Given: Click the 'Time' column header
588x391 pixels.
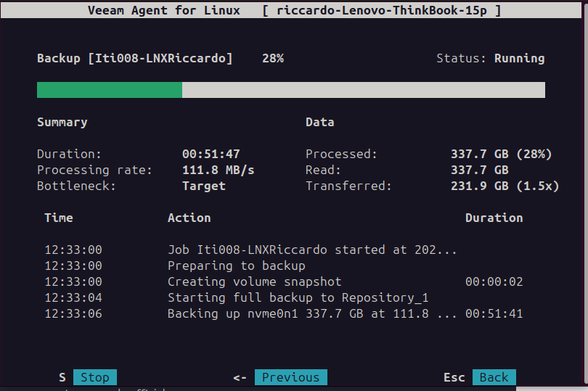Looking at the screenshot, I should 59,218.
